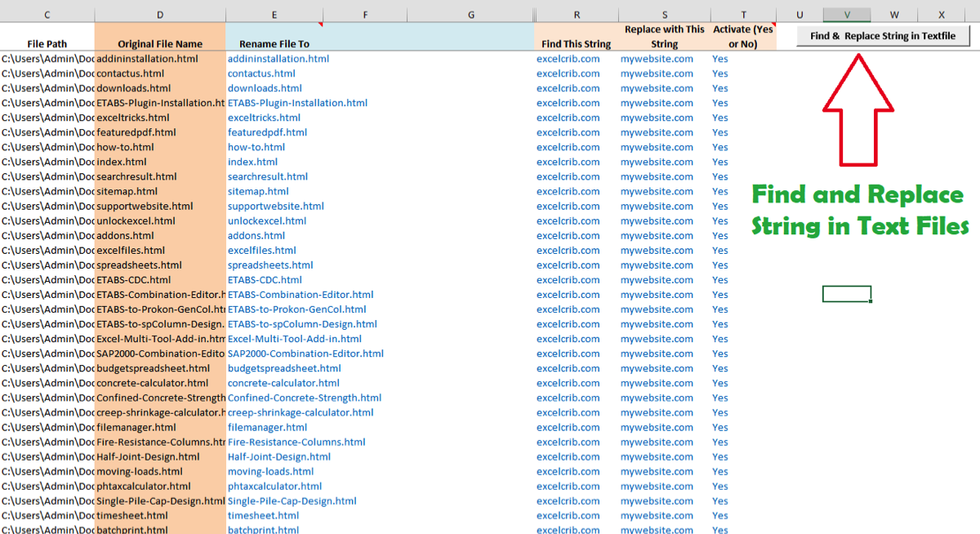Select the Replace with This String header
The height and width of the screenshot is (534, 980).
(664, 37)
